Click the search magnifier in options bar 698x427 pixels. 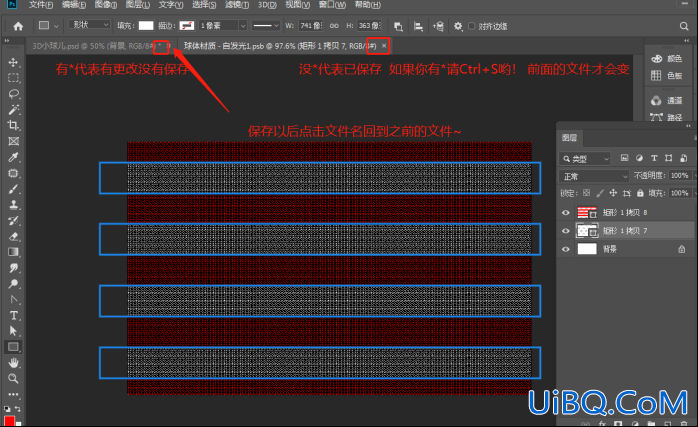[x=684, y=26]
